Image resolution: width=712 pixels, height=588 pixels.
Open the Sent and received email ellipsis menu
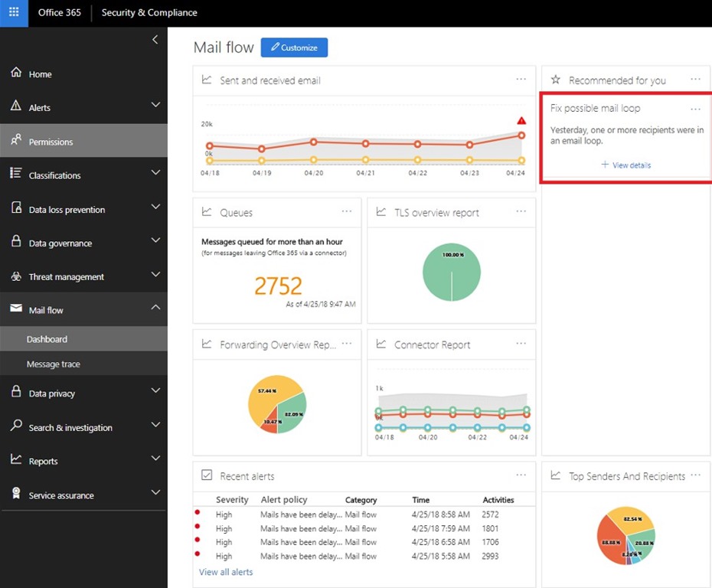[521, 79]
